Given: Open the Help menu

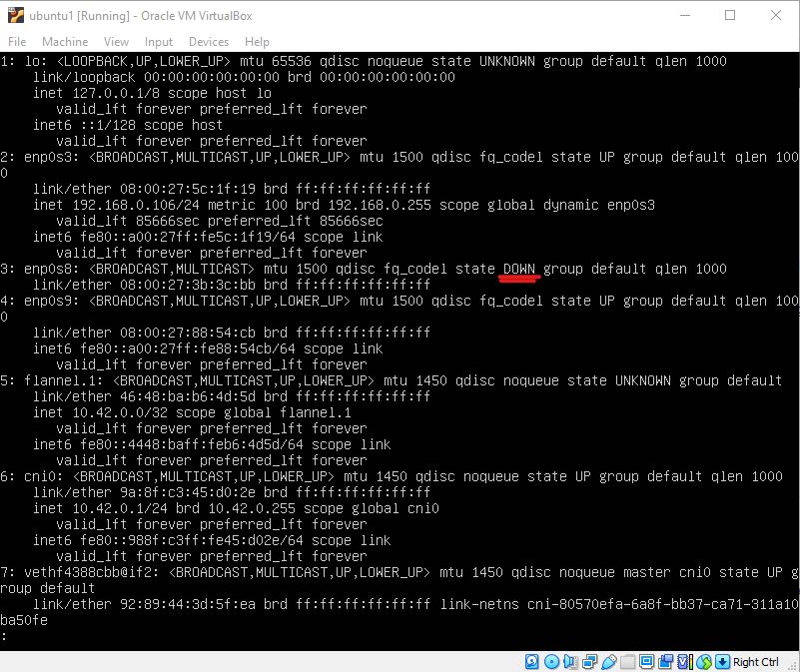Looking at the screenshot, I should (257, 42).
